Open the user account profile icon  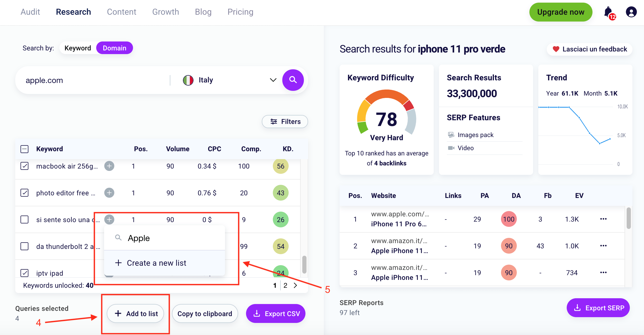pyautogui.click(x=631, y=12)
